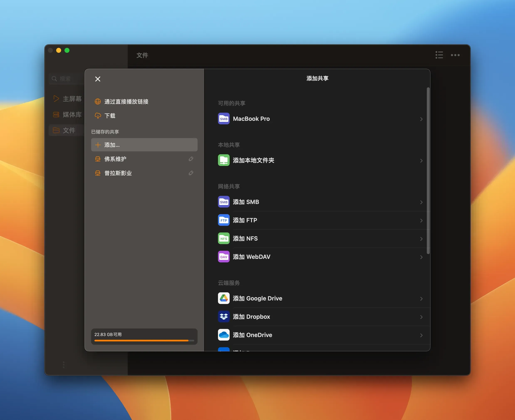This screenshot has height=420, width=515.
Task: Open 下载 via the cloud download icon
Action: point(98,116)
